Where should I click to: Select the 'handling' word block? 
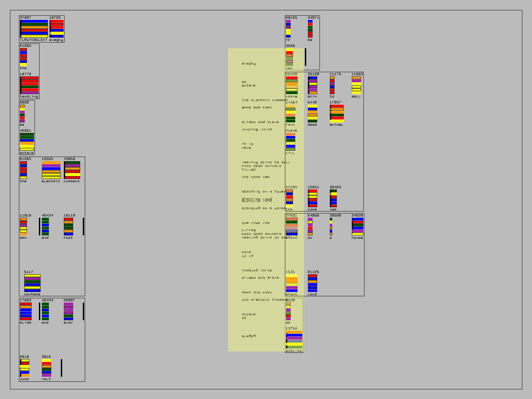[x=29, y=85]
